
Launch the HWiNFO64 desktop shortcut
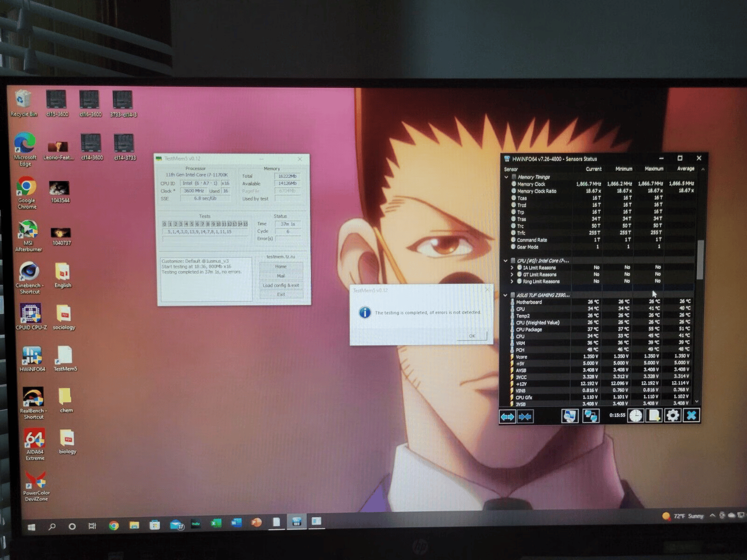pyautogui.click(x=32, y=359)
